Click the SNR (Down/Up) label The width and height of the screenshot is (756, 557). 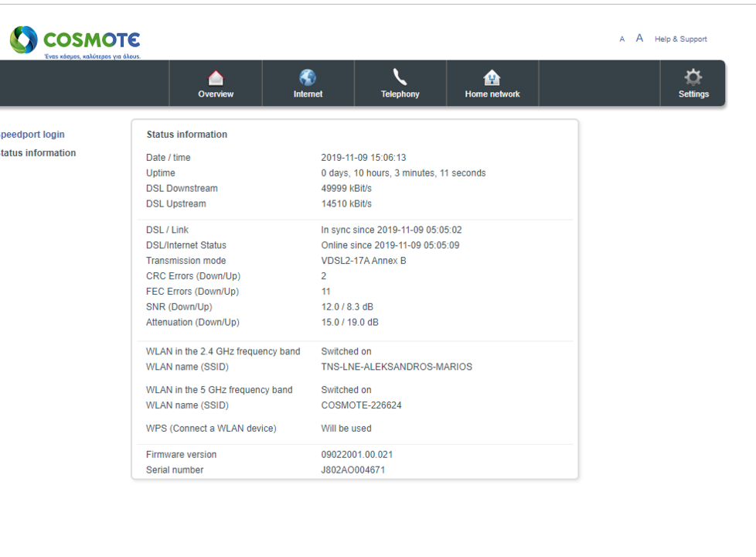(x=179, y=307)
